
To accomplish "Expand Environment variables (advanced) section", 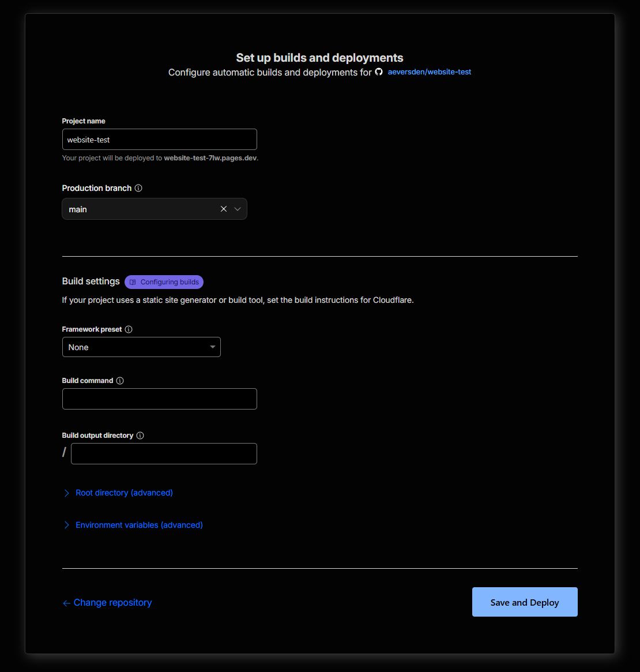I will pos(139,525).
